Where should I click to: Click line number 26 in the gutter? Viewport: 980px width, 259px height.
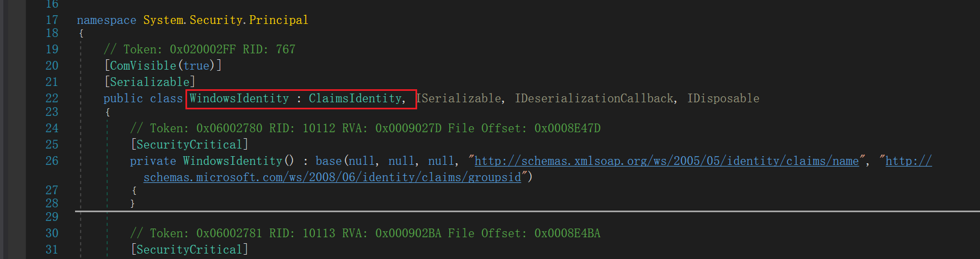(x=52, y=161)
